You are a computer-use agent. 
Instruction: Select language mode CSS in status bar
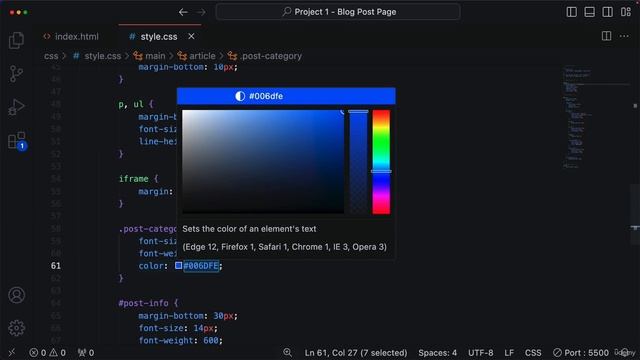point(533,353)
